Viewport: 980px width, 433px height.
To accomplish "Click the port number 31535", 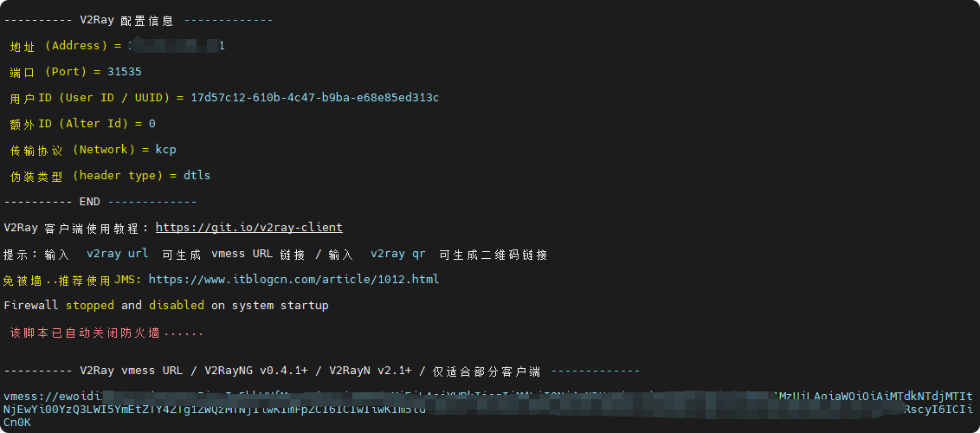I will pyautogui.click(x=124, y=72).
